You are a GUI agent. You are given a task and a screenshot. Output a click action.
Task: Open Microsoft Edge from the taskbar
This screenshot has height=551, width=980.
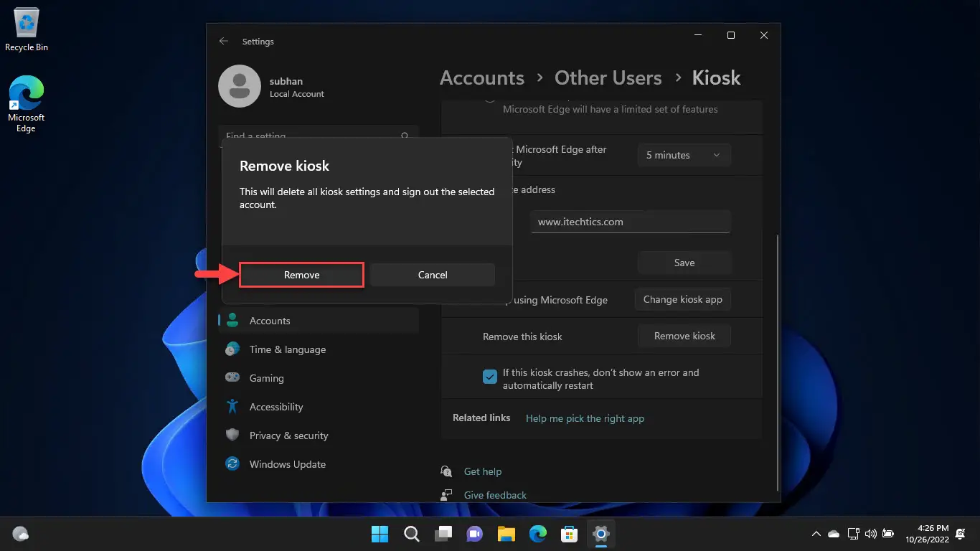point(538,534)
